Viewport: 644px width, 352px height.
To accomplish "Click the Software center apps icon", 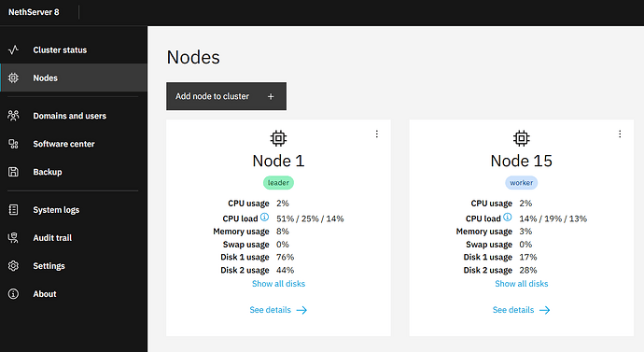I will [13, 144].
